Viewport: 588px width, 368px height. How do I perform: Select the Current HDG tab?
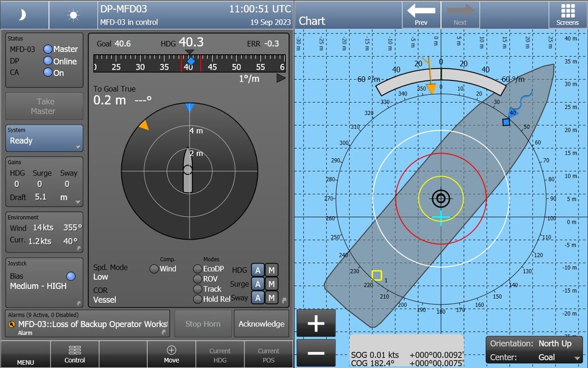coord(219,354)
